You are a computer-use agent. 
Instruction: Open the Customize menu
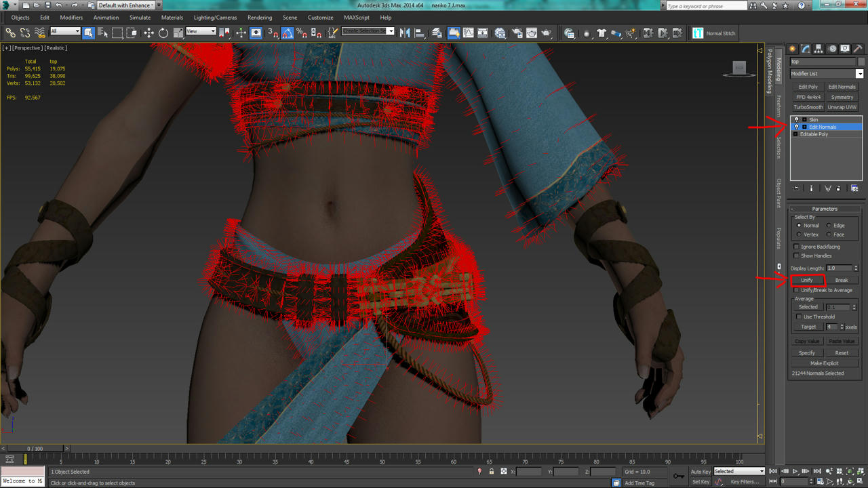320,18
